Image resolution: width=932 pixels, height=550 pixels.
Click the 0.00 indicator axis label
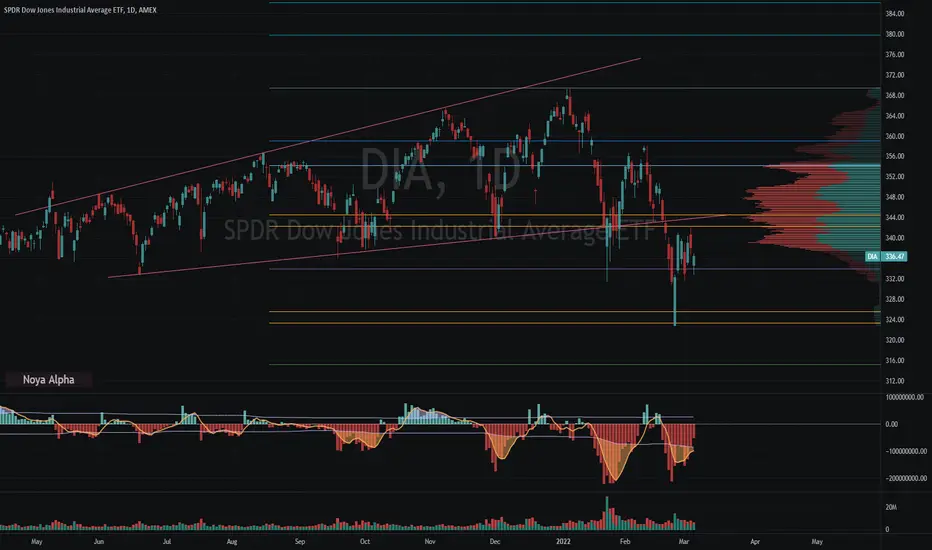coord(892,424)
